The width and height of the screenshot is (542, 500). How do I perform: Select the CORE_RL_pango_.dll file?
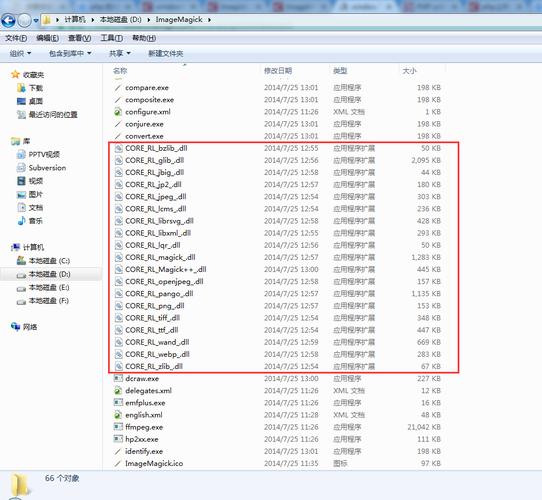159,294
